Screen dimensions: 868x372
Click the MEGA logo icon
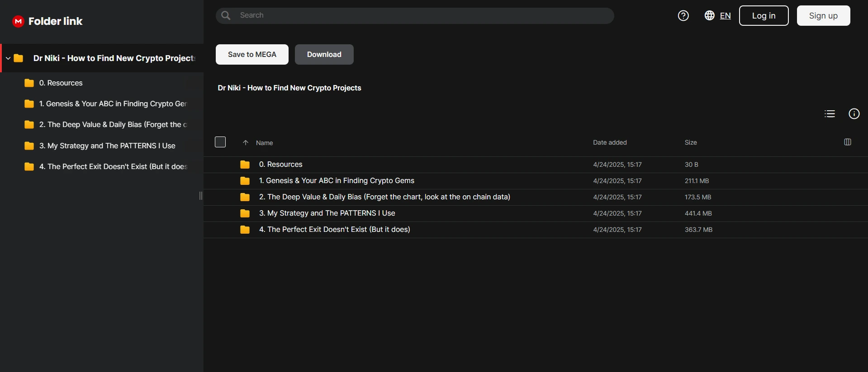(x=18, y=21)
